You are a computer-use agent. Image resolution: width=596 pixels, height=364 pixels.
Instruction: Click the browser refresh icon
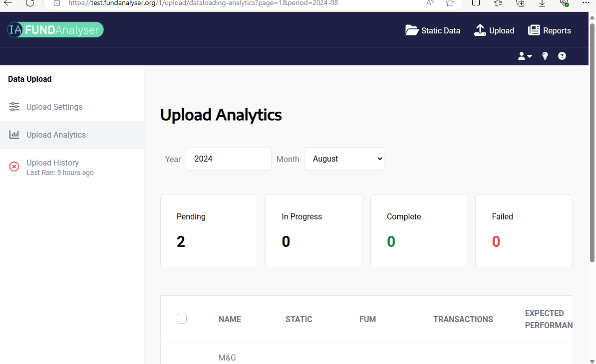pyautogui.click(x=30, y=3)
